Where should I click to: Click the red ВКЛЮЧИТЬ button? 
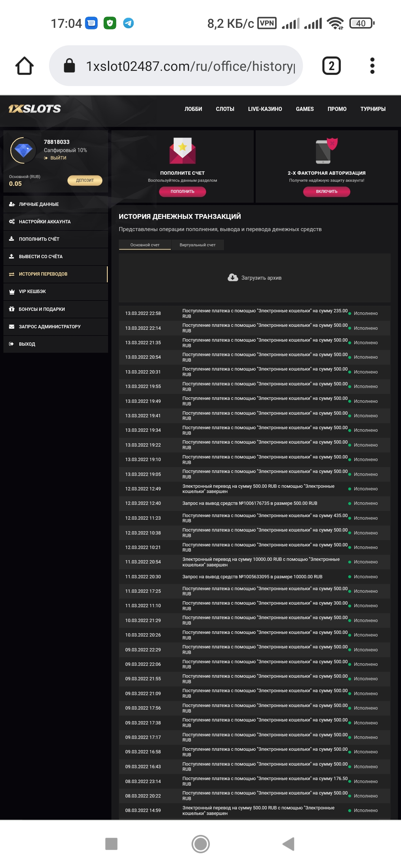pos(326,191)
